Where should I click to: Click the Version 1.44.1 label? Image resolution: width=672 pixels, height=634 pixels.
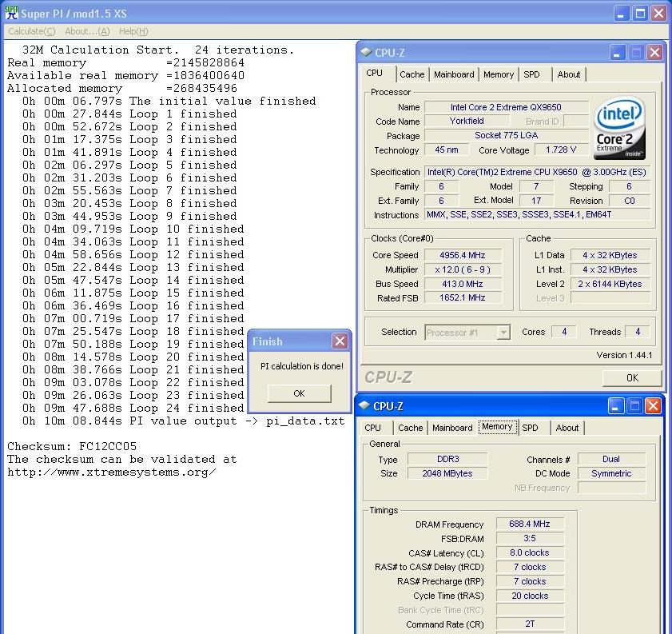coord(624,355)
